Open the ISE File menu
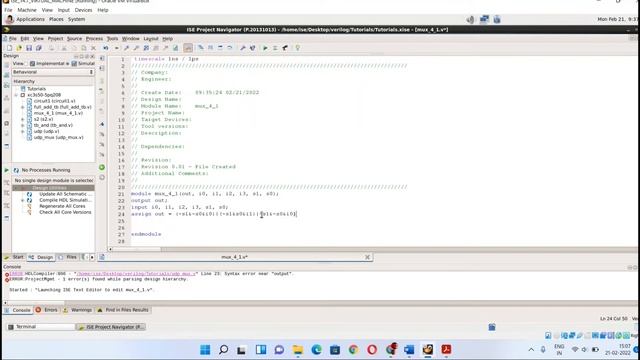Screen dimensions: 640x360 point(13,39)
